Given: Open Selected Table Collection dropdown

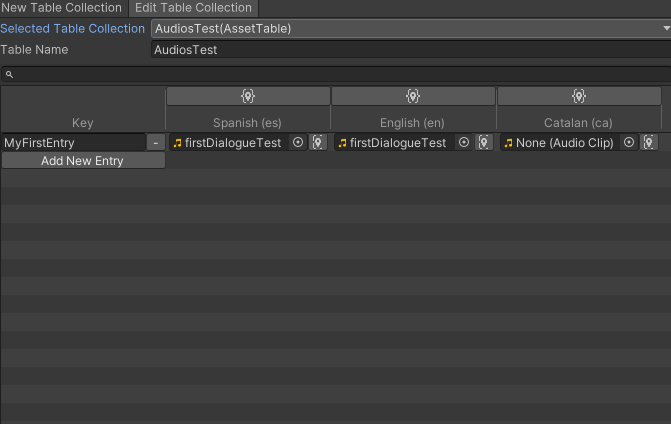Looking at the screenshot, I should pos(411,29).
